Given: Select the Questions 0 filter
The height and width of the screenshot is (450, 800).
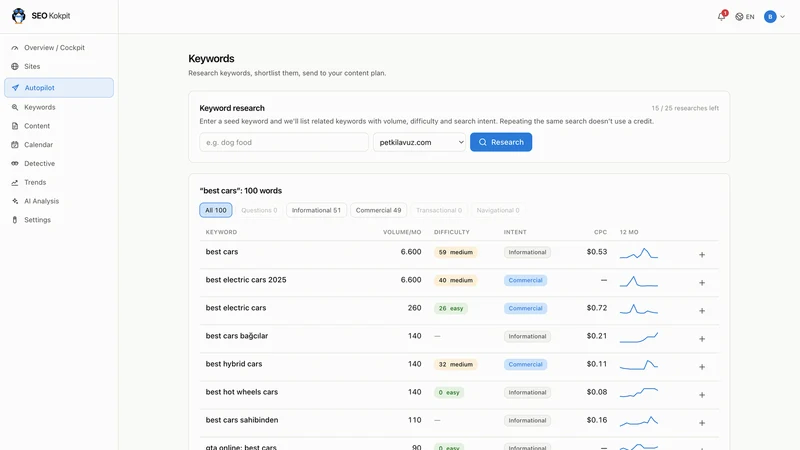Looking at the screenshot, I should [x=259, y=210].
